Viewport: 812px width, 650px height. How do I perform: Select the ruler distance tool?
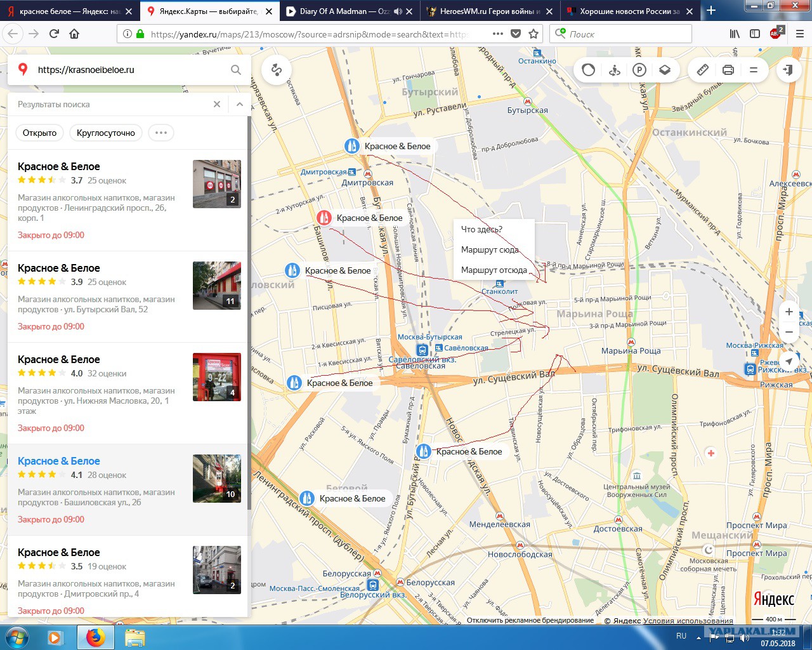(x=703, y=70)
